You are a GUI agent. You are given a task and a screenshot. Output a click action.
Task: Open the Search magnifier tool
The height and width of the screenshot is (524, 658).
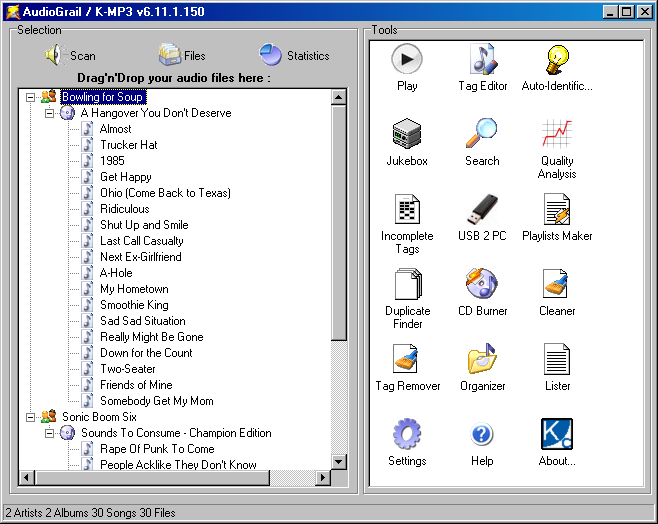(482, 142)
